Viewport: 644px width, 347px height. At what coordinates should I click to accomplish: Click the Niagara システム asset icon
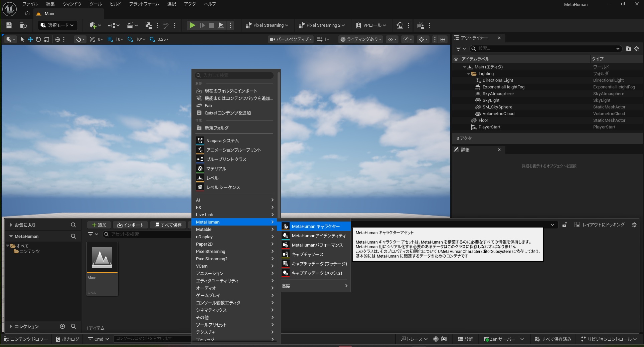[x=200, y=140]
